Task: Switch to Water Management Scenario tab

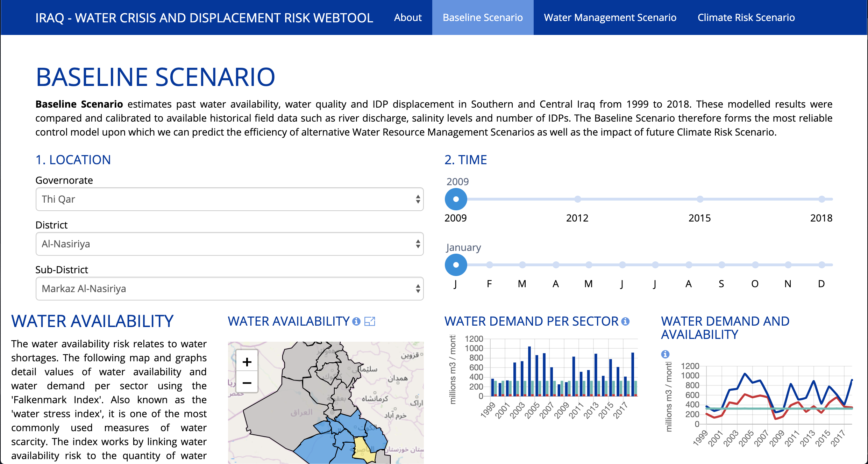Action: point(610,17)
